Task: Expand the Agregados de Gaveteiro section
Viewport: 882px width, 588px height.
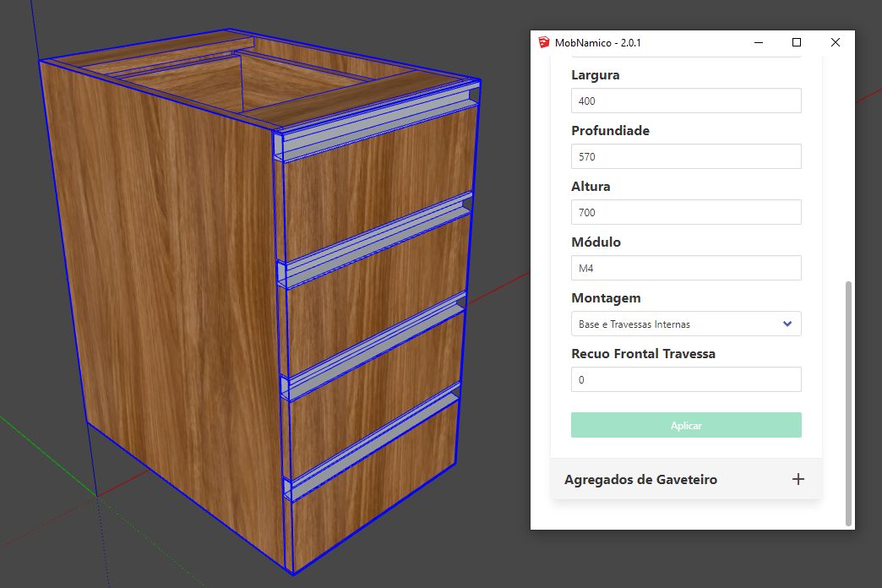Action: [x=640, y=479]
